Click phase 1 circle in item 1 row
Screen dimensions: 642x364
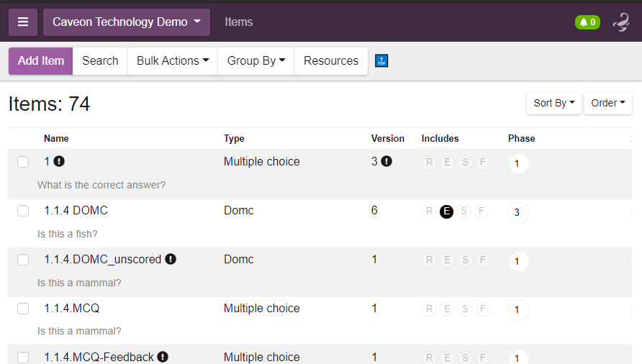519,163
